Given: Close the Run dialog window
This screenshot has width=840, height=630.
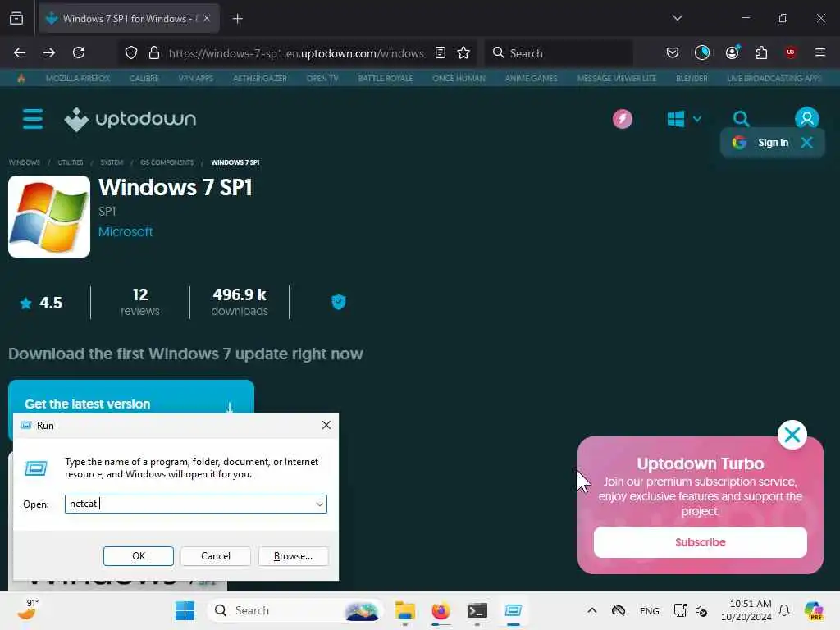Looking at the screenshot, I should tap(326, 426).
